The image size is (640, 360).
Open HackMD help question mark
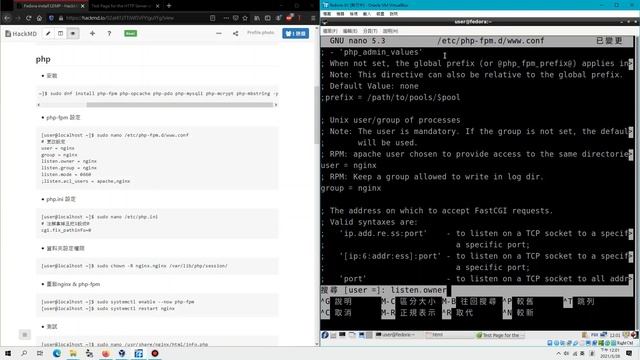tap(109, 33)
